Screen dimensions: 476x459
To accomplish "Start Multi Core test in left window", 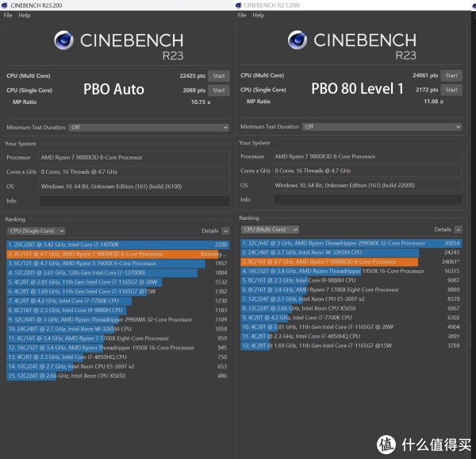I will click(219, 76).
